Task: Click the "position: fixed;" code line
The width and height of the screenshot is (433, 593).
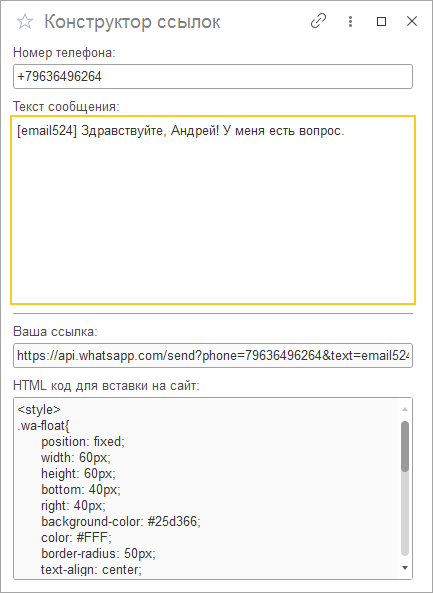Action: (x=83, y=442)
